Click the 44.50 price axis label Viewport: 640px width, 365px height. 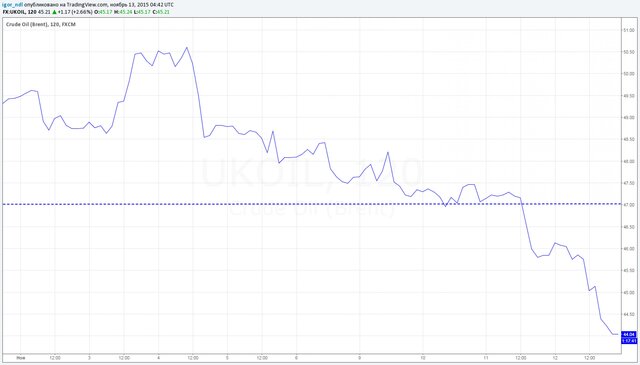click(629, 314)
